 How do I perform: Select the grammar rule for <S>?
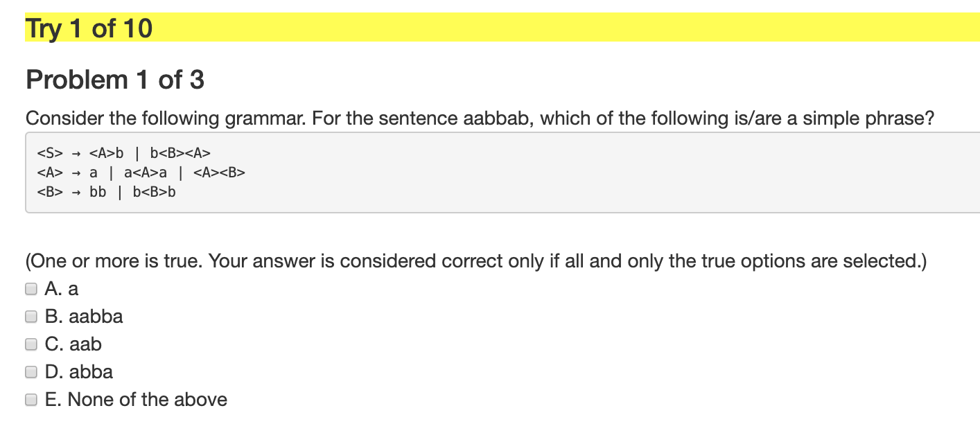125,152
